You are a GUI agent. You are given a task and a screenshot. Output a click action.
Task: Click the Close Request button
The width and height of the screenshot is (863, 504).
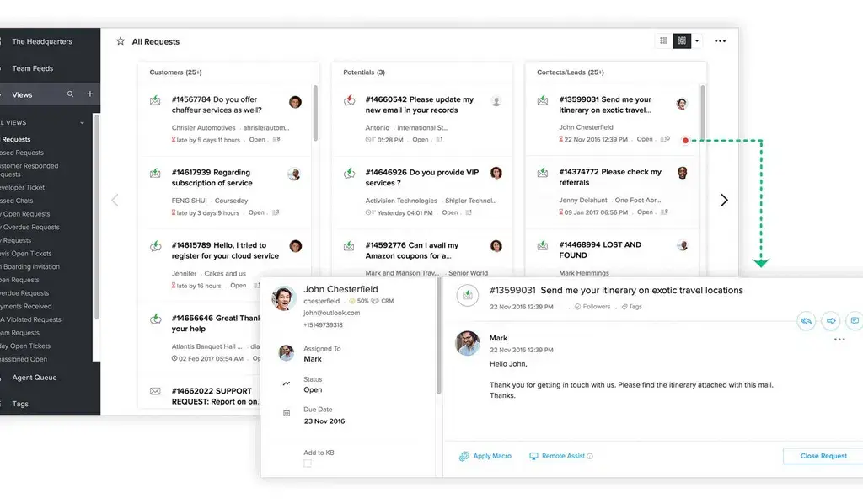823,456
